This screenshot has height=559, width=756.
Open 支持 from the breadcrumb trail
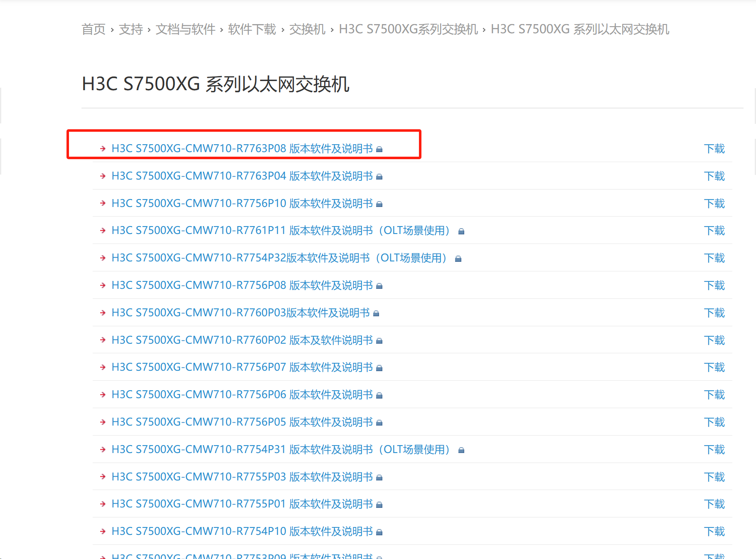click(x=131, y=29)
